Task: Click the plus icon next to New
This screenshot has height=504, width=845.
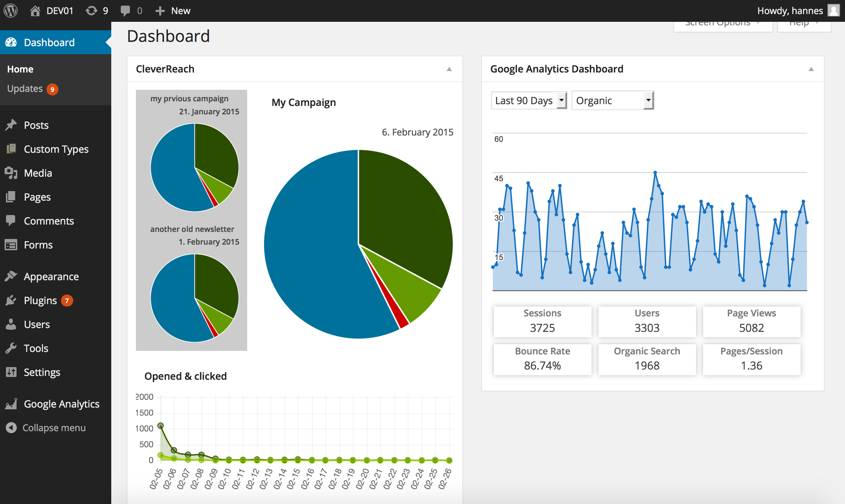Action: pos(160,11)
